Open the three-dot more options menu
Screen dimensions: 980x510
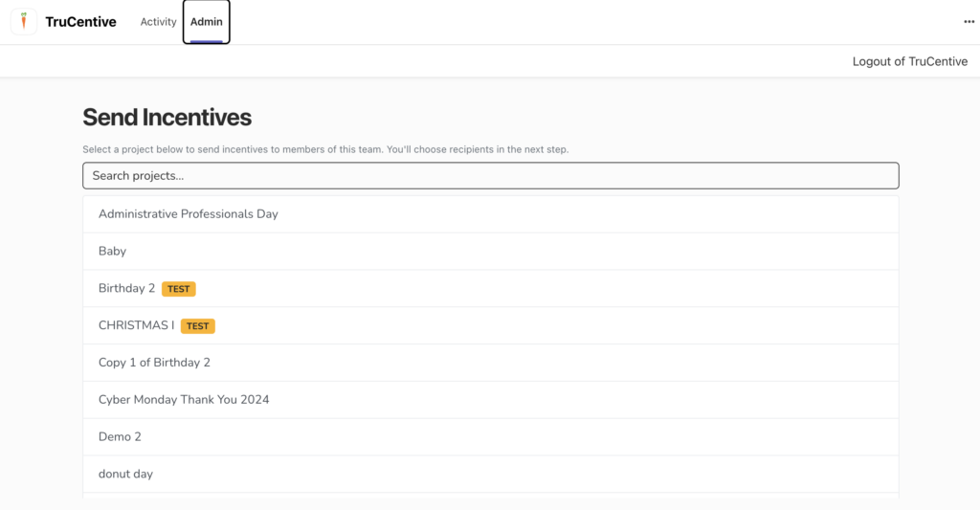pos(969,22)
